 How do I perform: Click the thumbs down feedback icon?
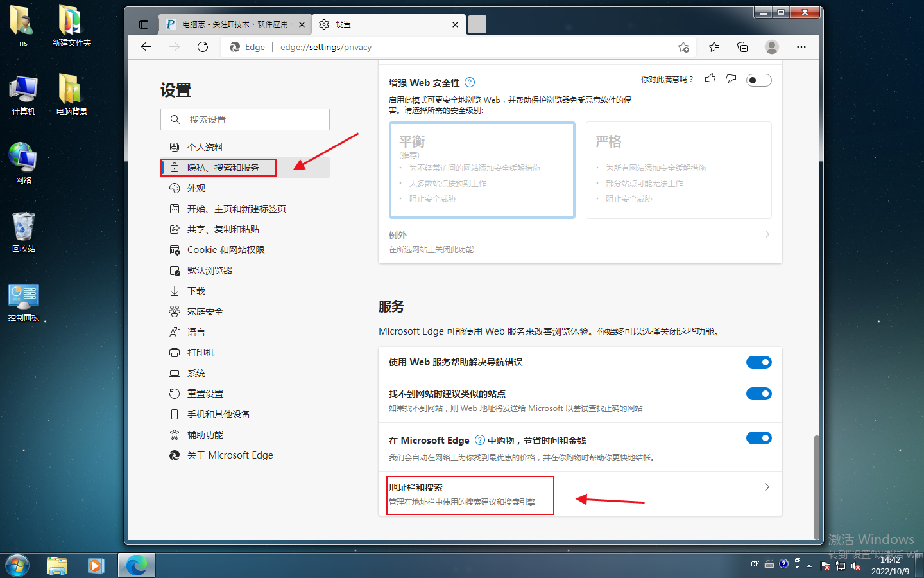point(731,78)
